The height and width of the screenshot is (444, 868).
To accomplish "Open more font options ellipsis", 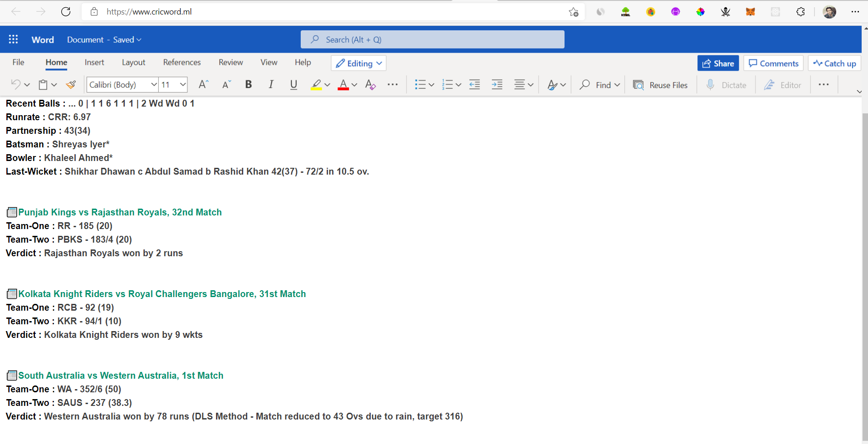I will [x=392, y=84].
